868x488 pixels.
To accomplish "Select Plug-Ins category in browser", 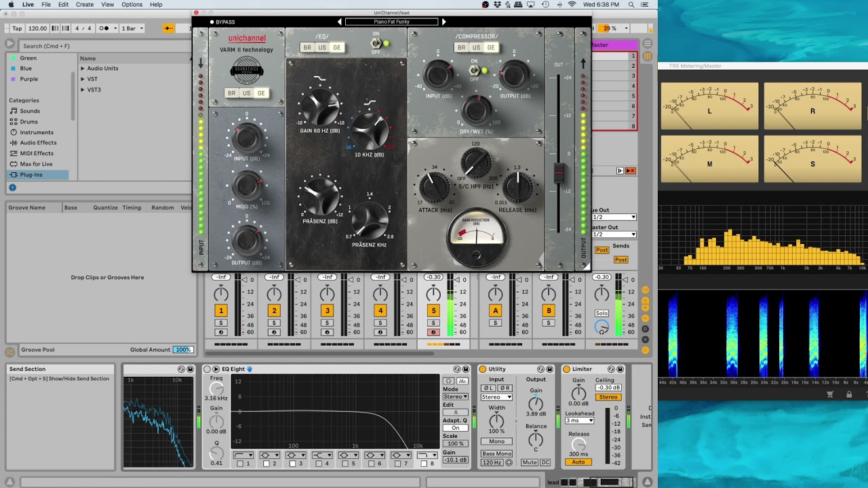I will (x=39, y=175).
